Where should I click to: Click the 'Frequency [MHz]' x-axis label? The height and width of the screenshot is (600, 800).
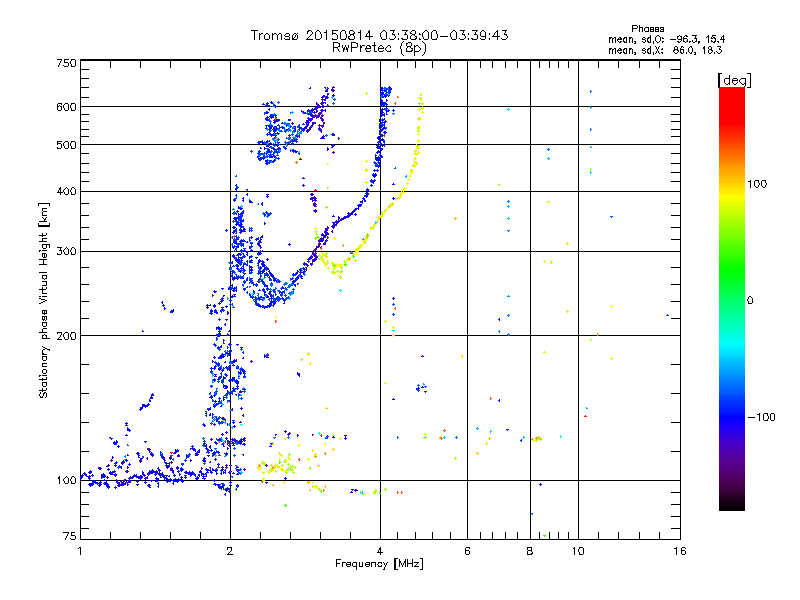coord(379,564)
